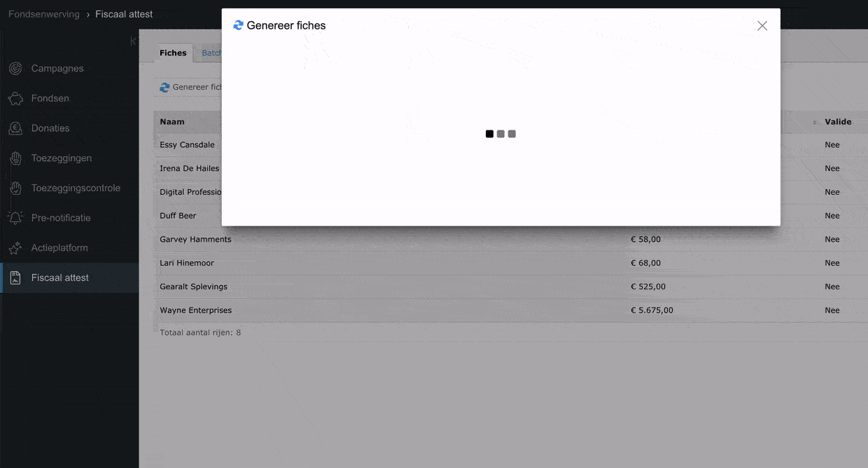Click the Toezeggingscontrole hand icon
This screenshot has height=468, width=868.
click(15, 188)
